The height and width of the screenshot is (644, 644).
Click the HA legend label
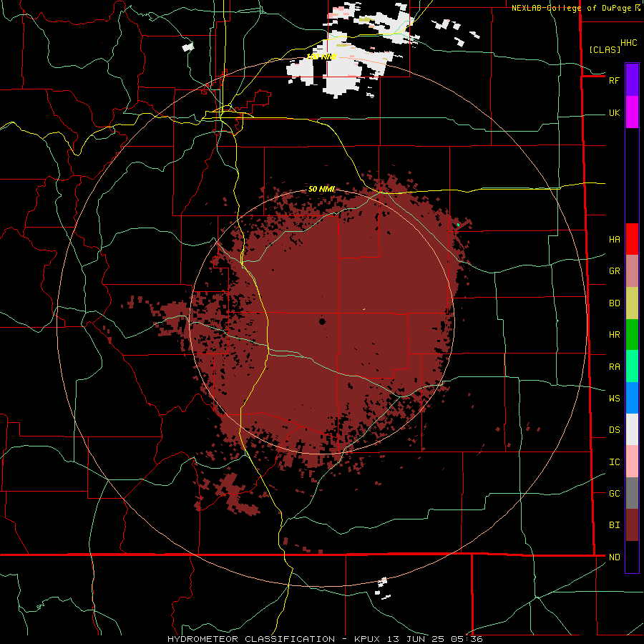pos(614,239)
